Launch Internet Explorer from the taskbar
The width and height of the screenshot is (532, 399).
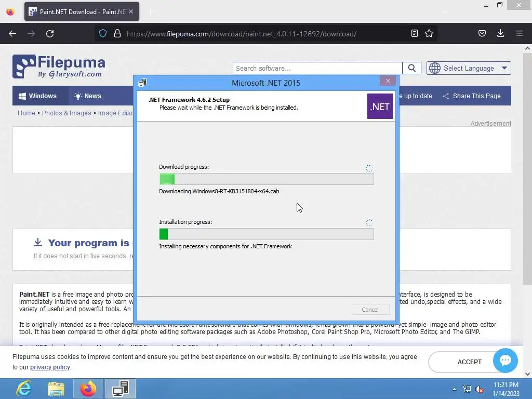pos(24,389)
